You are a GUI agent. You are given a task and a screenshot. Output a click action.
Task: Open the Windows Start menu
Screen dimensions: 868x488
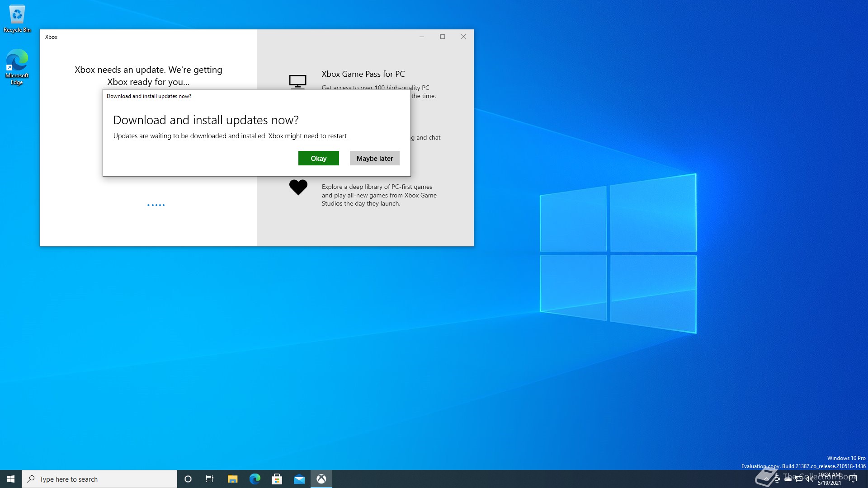point(11,479)
